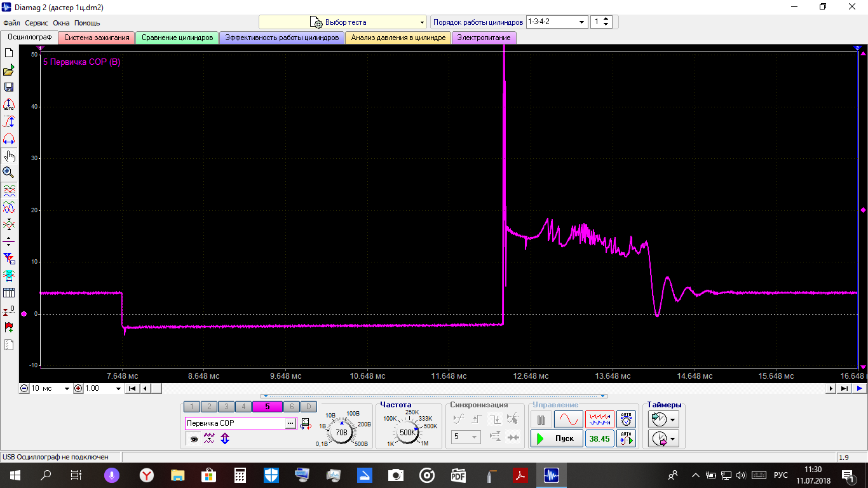Add a red flag marker
This screenshot has height=488, width=868.
[x=9, y=327]
